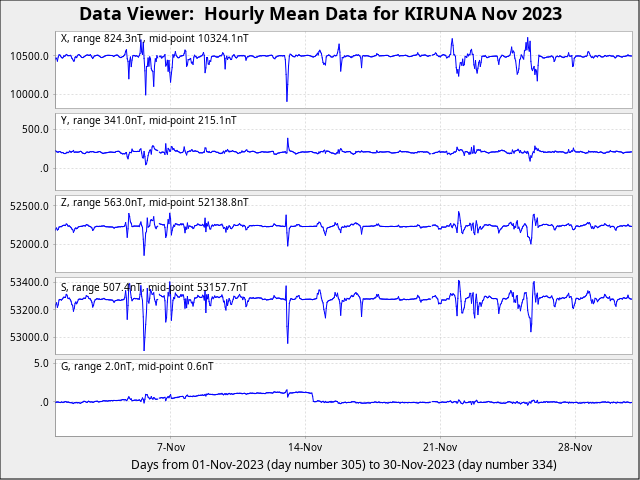Viewport: 640px width, 480px height.
Task: Click the 5.0 tick on G axis
Action: click(41, 363)
